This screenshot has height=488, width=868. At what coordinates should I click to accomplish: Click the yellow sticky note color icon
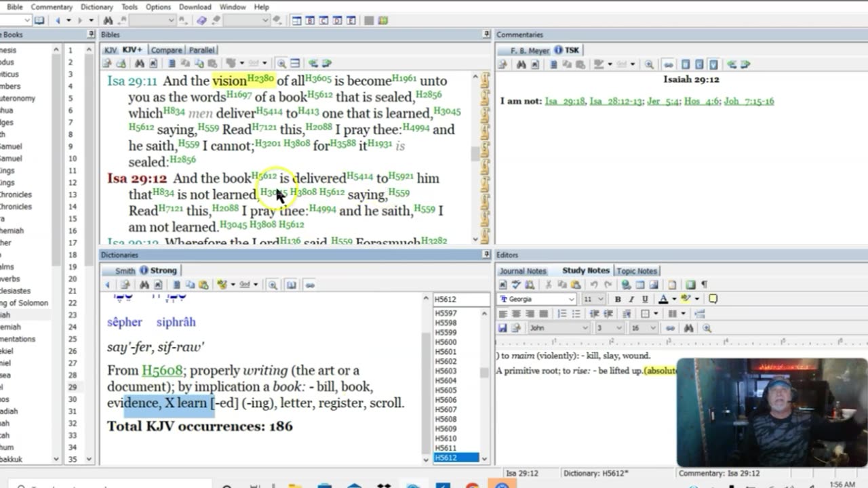(713, 299)
